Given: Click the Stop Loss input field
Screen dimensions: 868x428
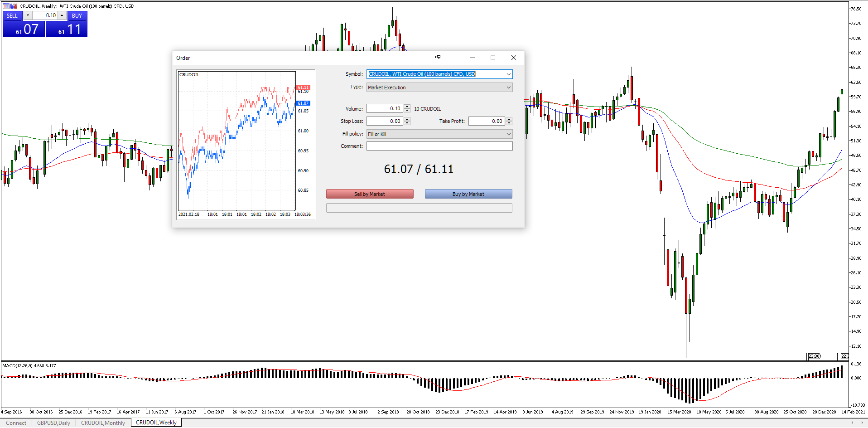Looking at the screenshot, I should pyautogui.click(x=385, y=121).
